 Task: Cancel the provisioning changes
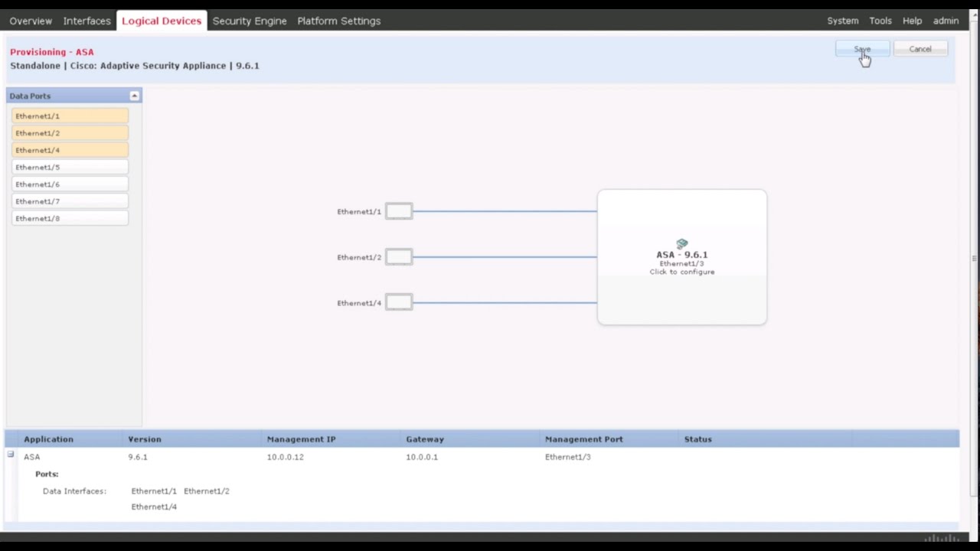tap(920, 49)
